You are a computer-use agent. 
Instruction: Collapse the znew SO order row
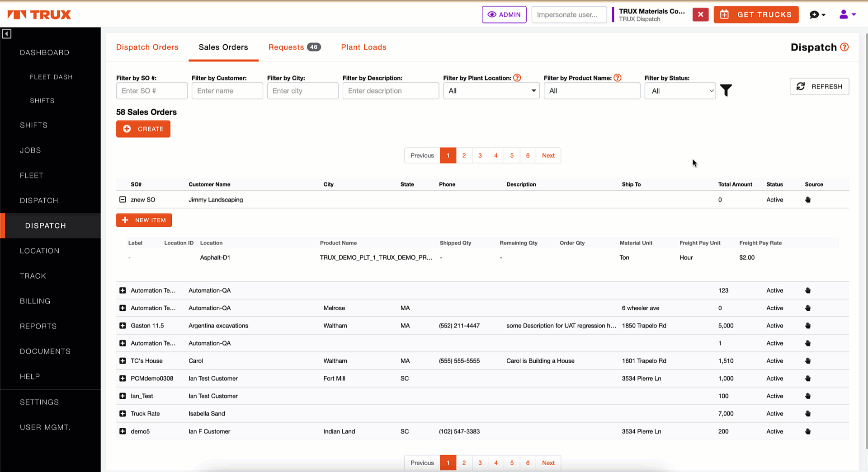(123, 199)
